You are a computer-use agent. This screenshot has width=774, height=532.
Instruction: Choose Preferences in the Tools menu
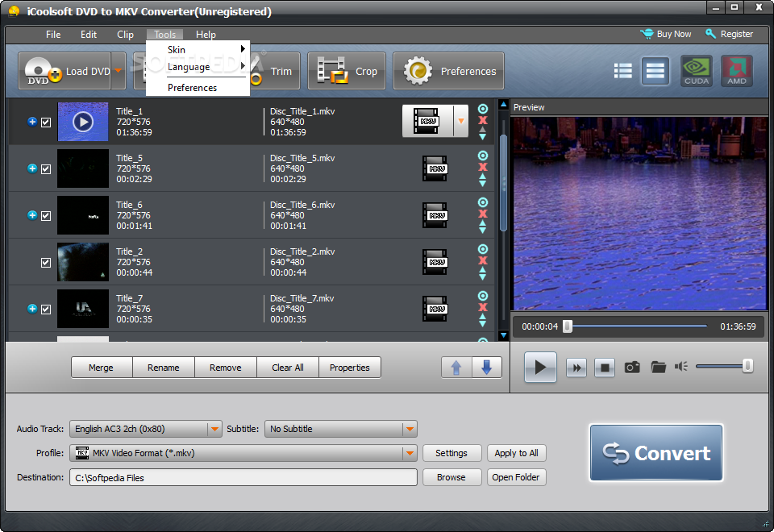(198, 88)
